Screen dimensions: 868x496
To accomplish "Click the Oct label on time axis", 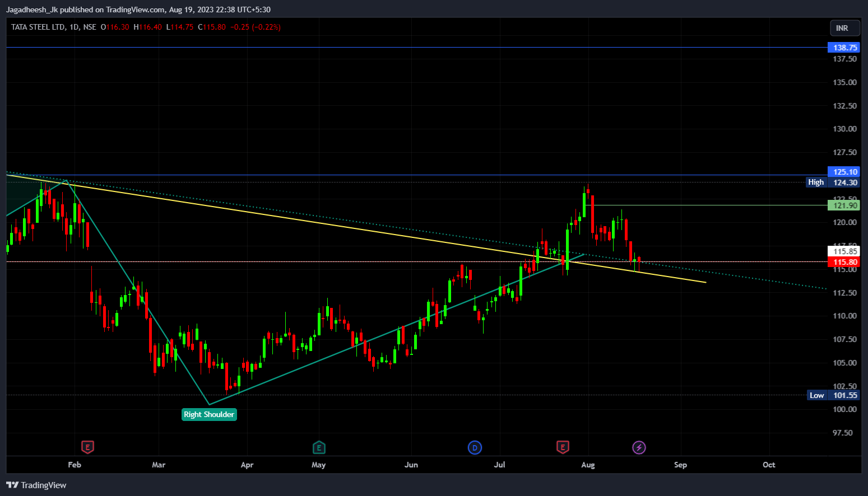I will pos(769,465).
